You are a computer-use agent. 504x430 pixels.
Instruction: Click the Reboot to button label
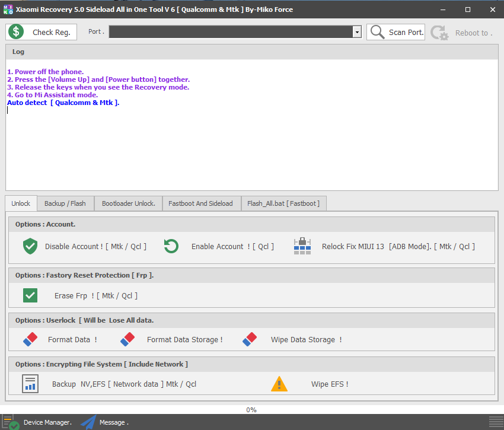pyautogui.click(x=474, y=33)
